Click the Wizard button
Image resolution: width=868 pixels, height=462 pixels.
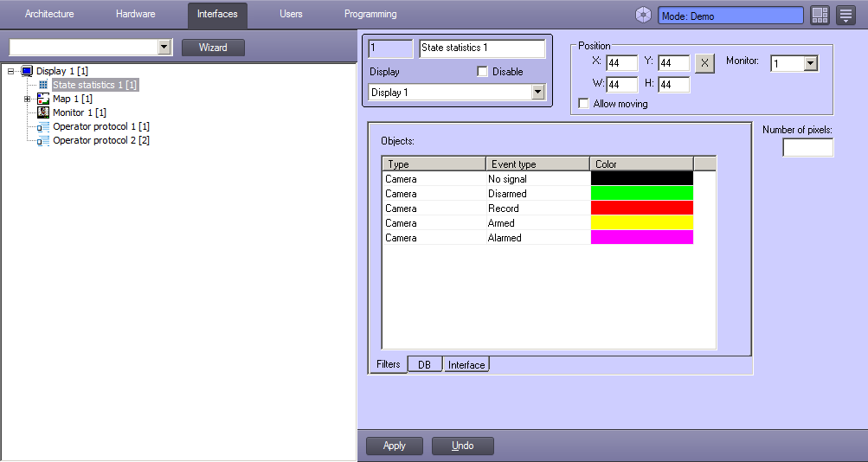[x=213, y=48]
